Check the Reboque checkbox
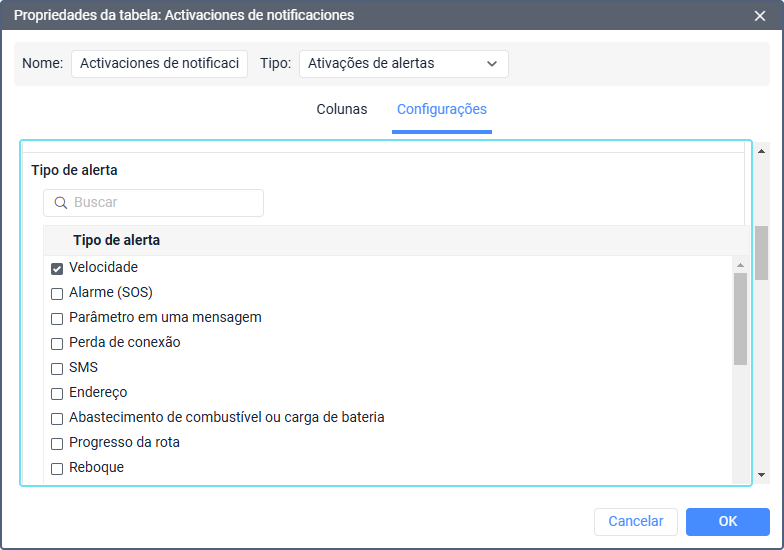The image size is (784, 550). 57,468
